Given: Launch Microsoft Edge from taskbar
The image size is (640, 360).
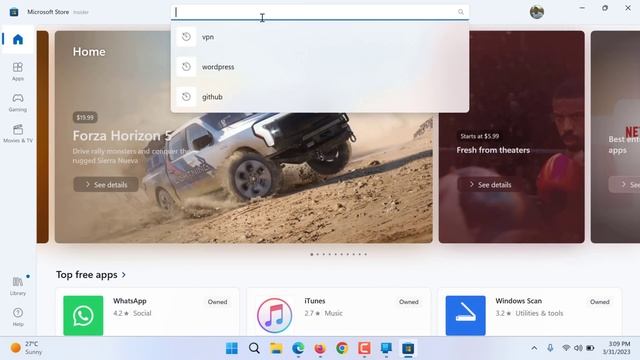Looking at the screenshot, I should tap(298, 348).
